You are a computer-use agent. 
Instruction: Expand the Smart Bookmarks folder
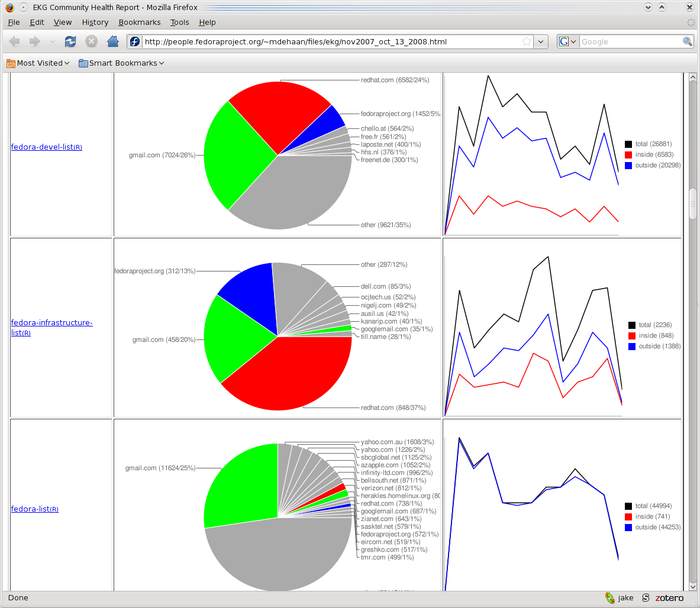(x=121, y=63)
